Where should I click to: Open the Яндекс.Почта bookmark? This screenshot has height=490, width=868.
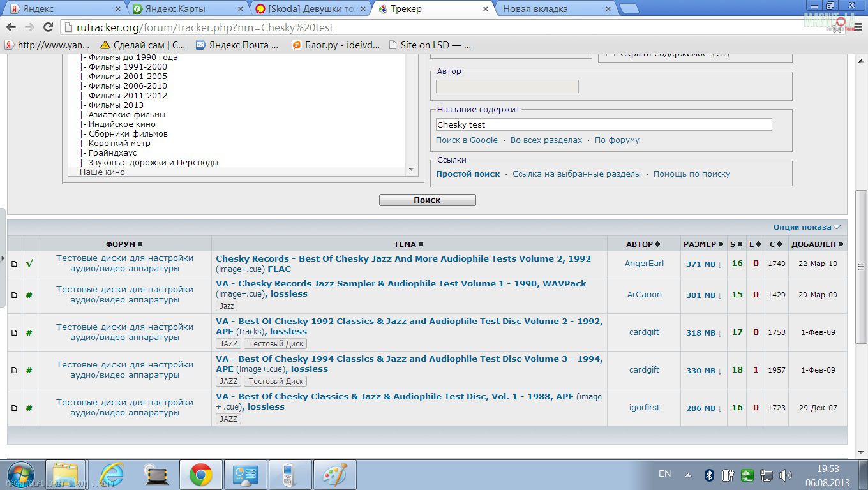pyautogui.click(x=237, y=45)
